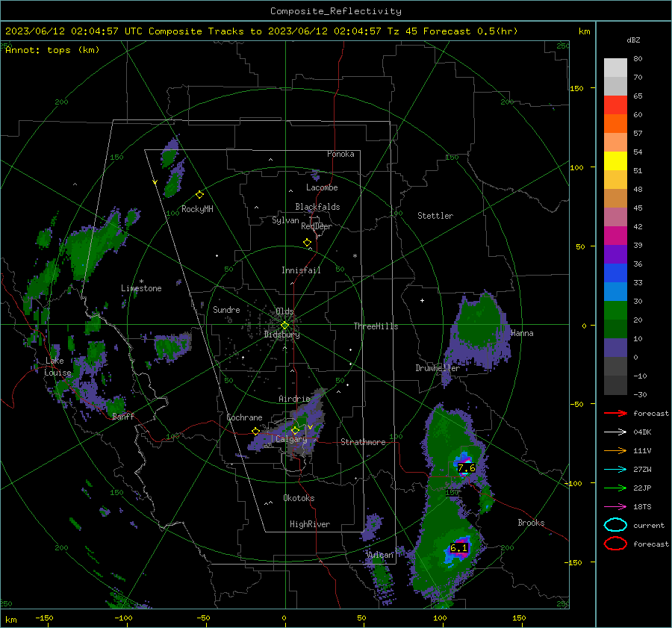The image size is (672, 628).
Task: Click the 04DK legend label
Action: click(x=642, y=432)
